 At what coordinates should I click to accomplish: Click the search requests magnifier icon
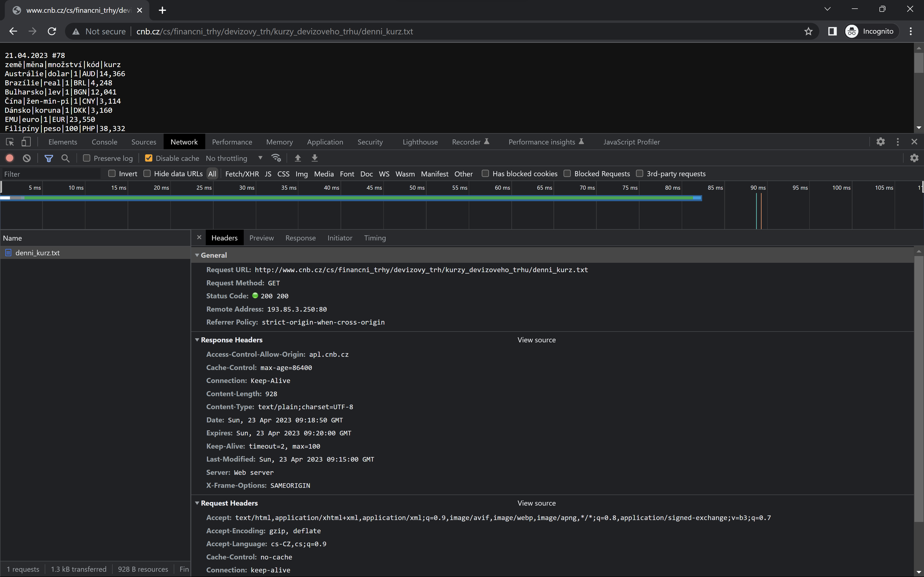pyautogui.click(x=65, y=158)
